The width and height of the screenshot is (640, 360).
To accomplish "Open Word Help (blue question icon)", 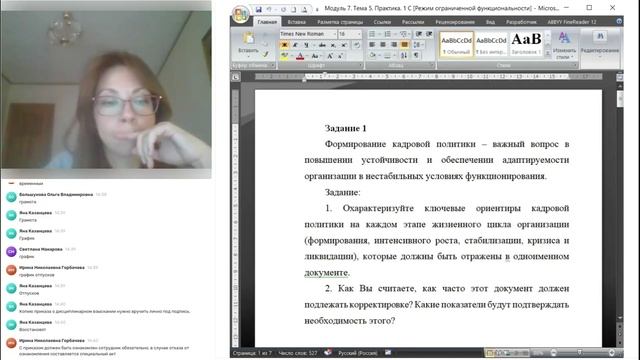I will pos(619,21).
